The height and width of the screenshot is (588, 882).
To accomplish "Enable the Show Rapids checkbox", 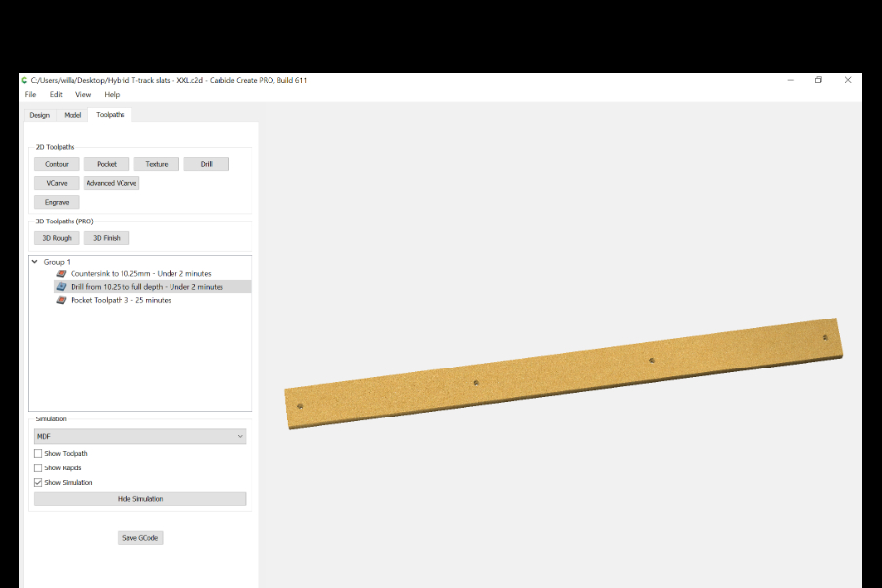I will 38,467.
